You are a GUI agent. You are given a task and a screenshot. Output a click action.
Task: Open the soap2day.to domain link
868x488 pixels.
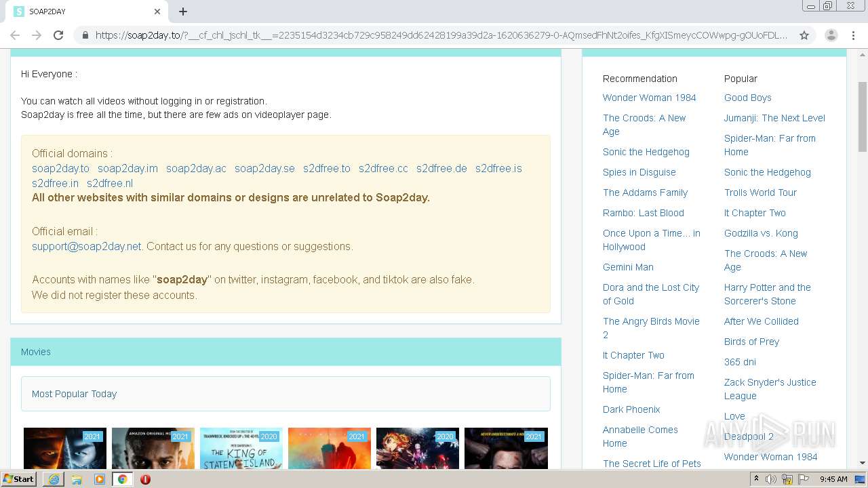click(60, 168)
